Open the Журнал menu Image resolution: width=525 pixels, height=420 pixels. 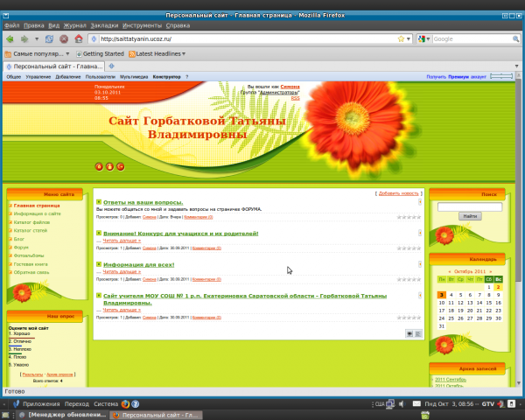click(x=74, y=25)
